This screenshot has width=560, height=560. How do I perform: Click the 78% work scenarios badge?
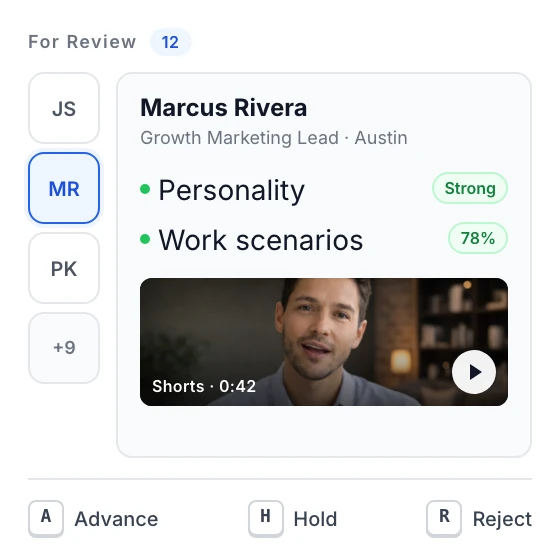(478, 238)
